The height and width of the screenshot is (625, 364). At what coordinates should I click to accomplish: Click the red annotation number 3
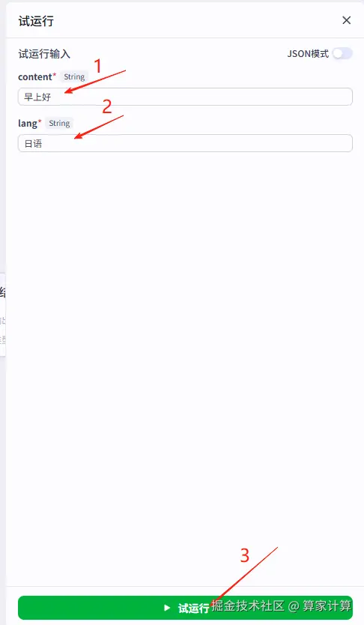pyautogui.click(x=244, y=555)
